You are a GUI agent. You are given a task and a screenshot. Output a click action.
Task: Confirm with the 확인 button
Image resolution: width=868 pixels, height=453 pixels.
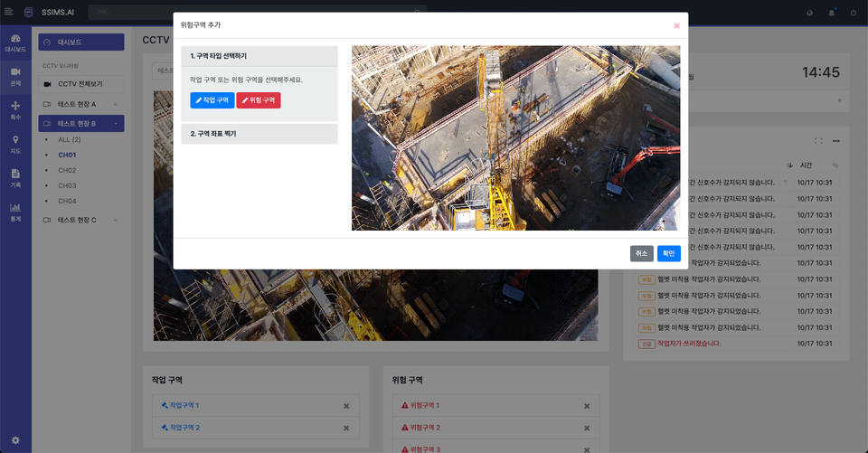coord(669,254)
